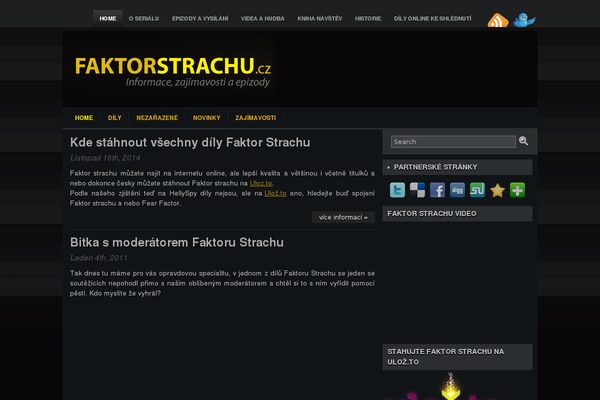
Task: Open article Bitka s moderátorem Faktoru Strachu
Action: pos(177,242)
